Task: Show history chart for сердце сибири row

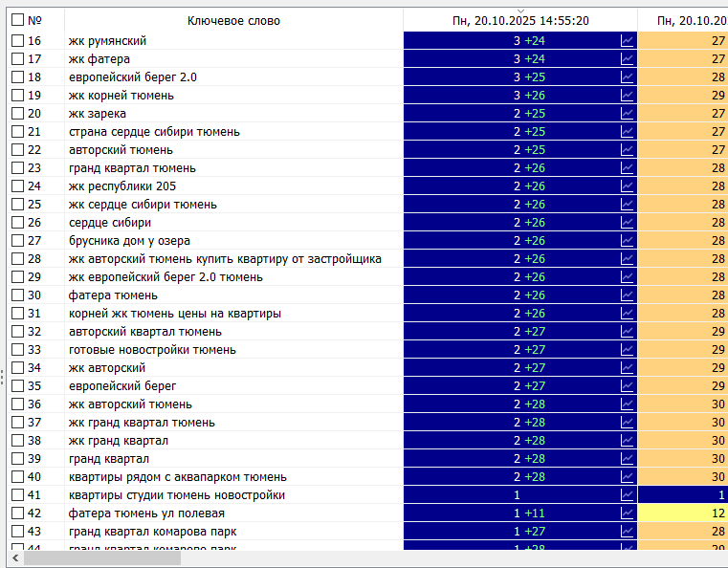Action: coord(627,222)
